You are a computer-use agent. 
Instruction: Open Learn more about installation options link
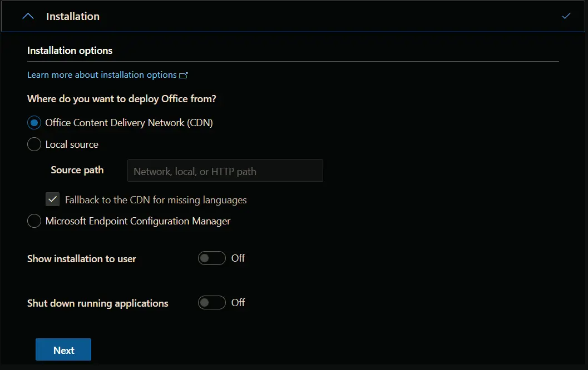click(102, 75)
